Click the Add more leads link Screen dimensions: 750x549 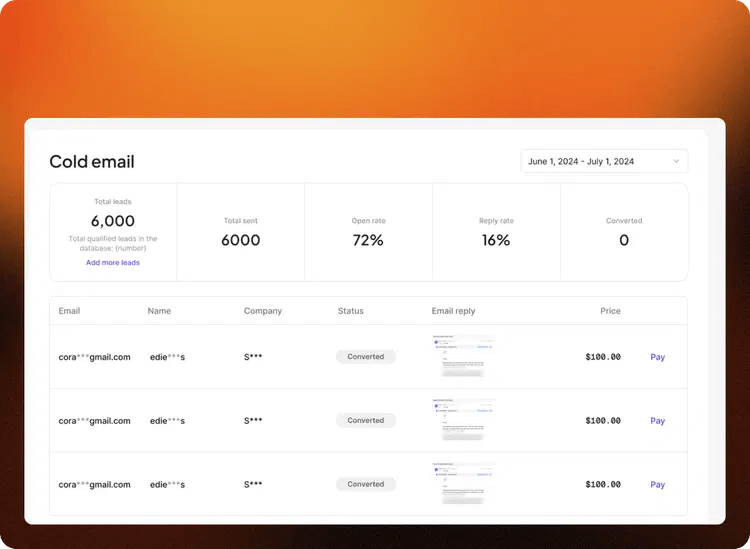[x=113, y=263]
